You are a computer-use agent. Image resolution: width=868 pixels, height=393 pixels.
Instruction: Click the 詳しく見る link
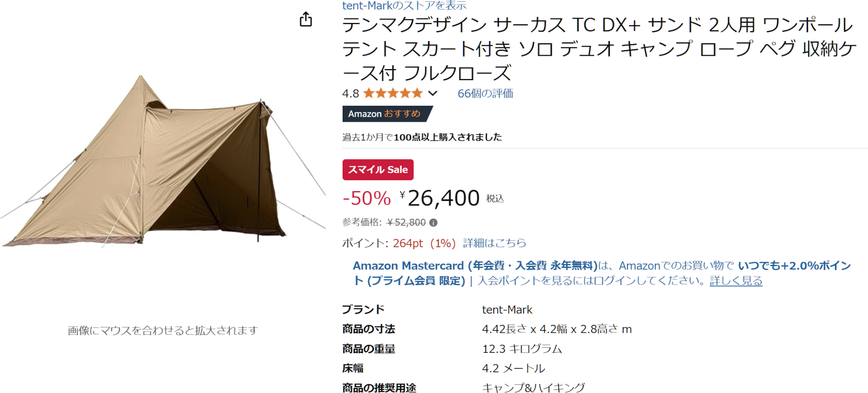click(x=736, y=281)
